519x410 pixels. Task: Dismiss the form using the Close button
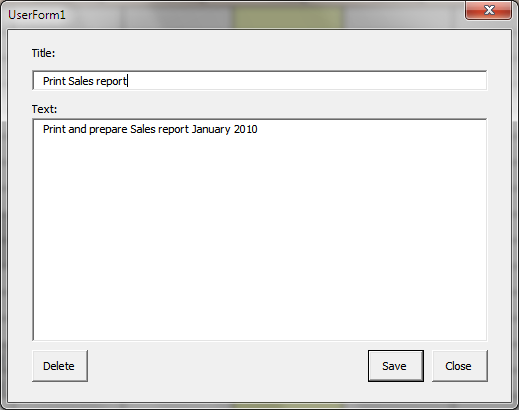[460, 366]
